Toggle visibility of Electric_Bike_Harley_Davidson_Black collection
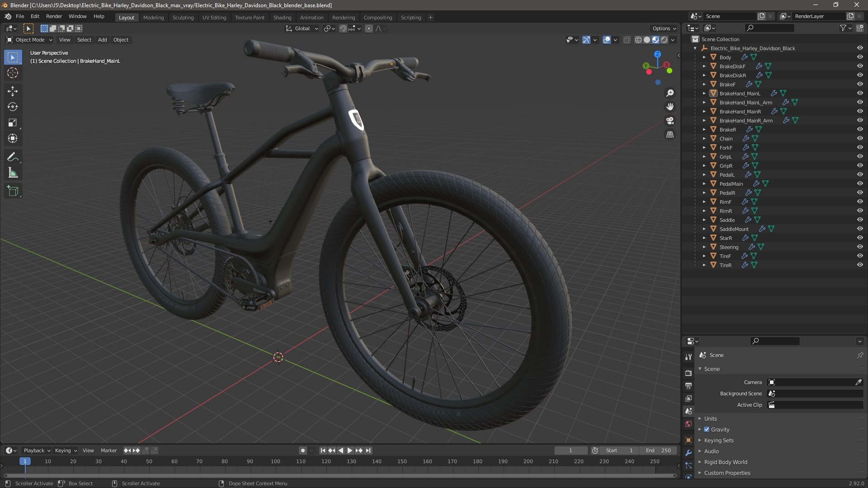The height and width of the screenshot is (488, 868). [860, 48]
